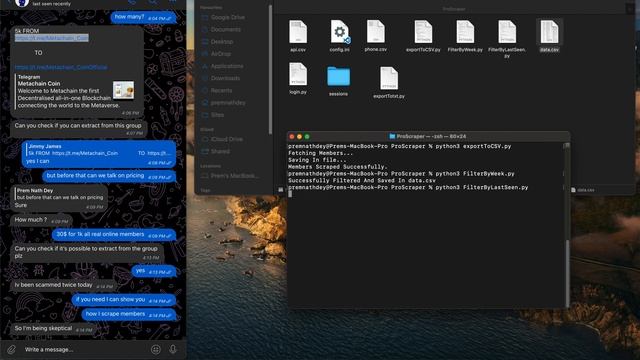Screen dimensions: 640x360
Task: Open the sessions folder in Finder
Action: tap(338, 81)
